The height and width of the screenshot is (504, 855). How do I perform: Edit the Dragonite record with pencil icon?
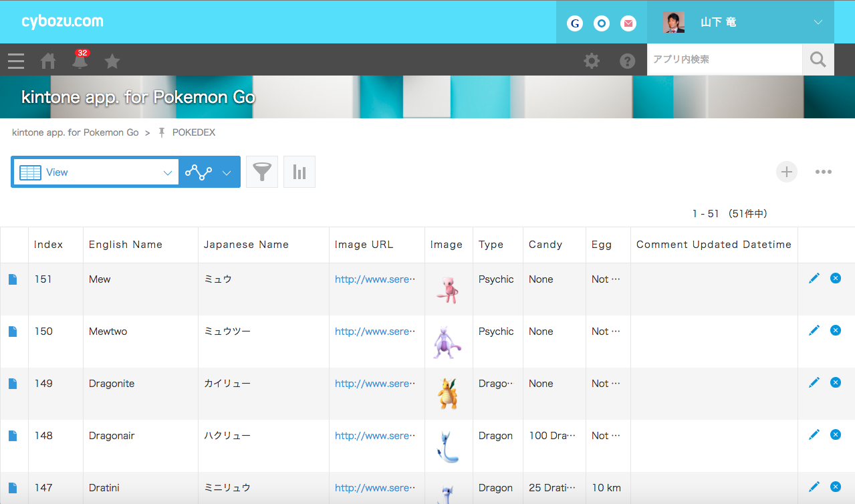coord(814,382)
